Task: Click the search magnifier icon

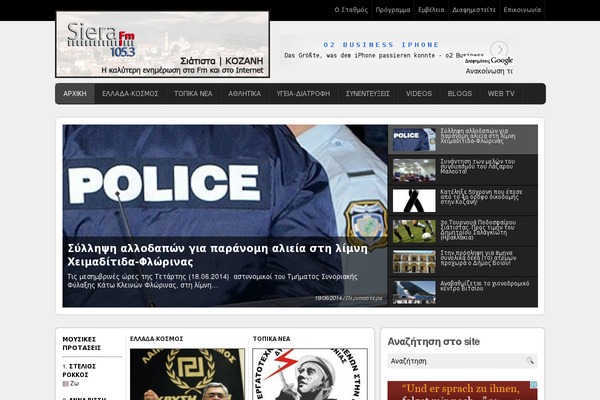Action: click(530, 361)
